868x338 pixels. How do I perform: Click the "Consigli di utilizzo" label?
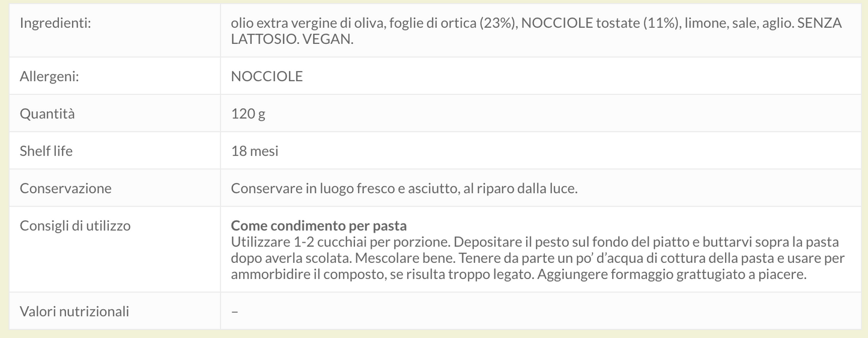point(75,226)
